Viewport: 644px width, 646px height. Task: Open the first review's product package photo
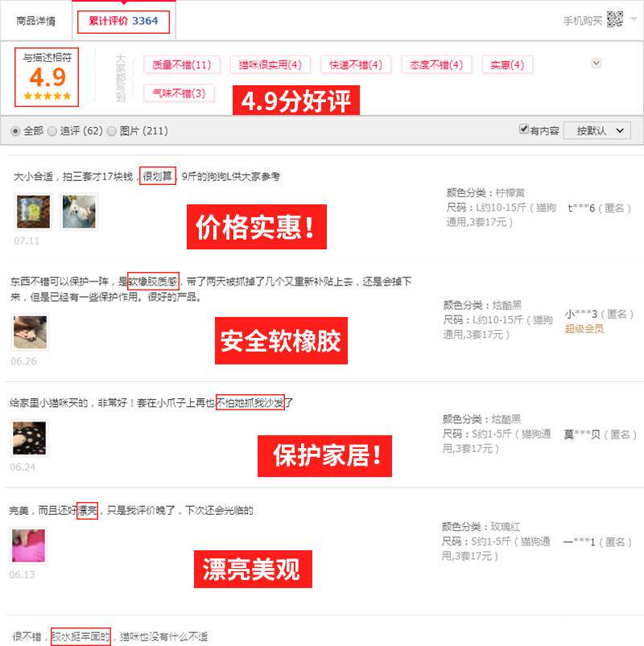tap(33, 212)
